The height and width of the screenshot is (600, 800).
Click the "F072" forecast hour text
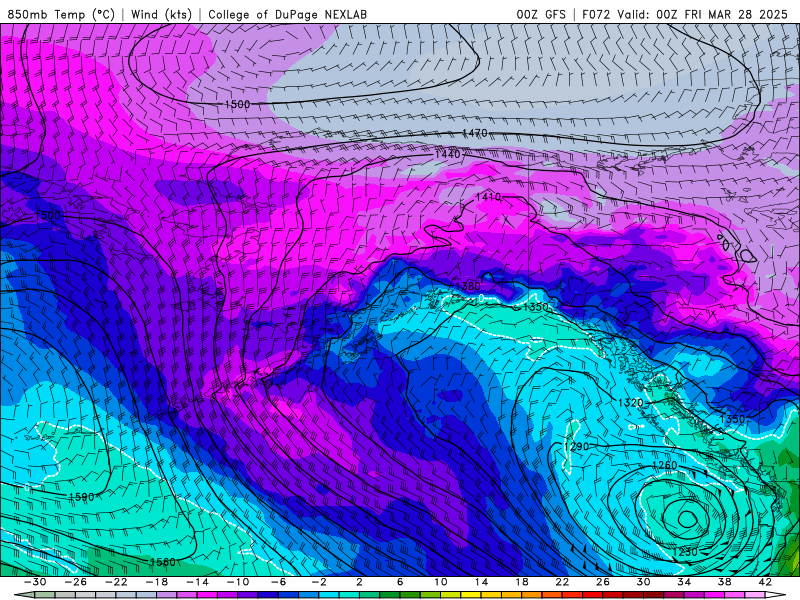click(x=596, y=14)
